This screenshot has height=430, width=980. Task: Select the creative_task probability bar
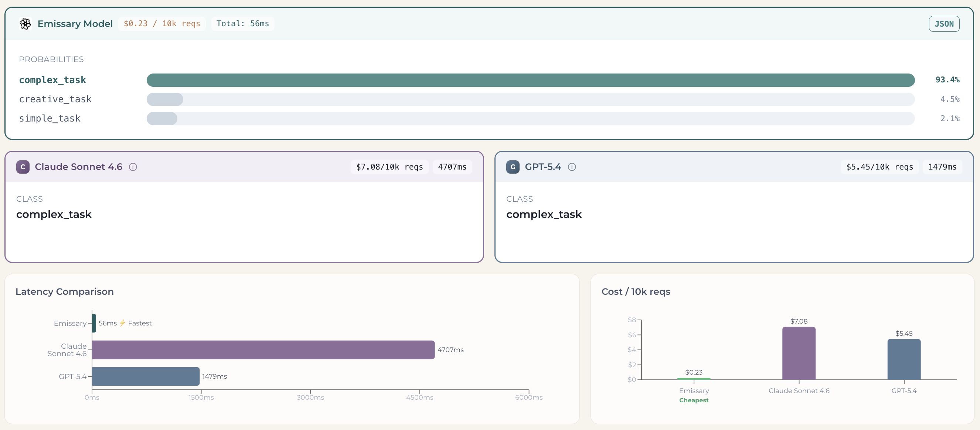click(531, 100)
